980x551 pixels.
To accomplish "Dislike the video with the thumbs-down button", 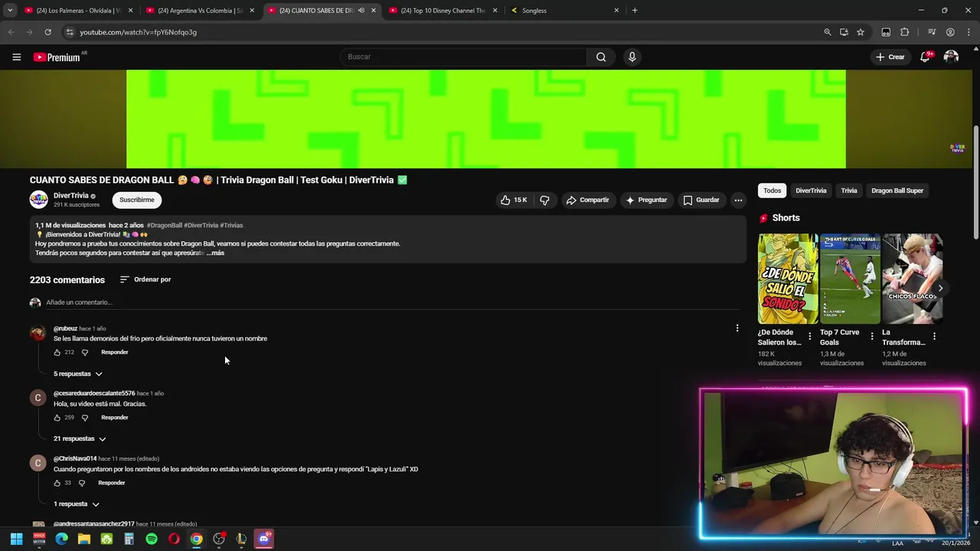I will click(544, 200).
